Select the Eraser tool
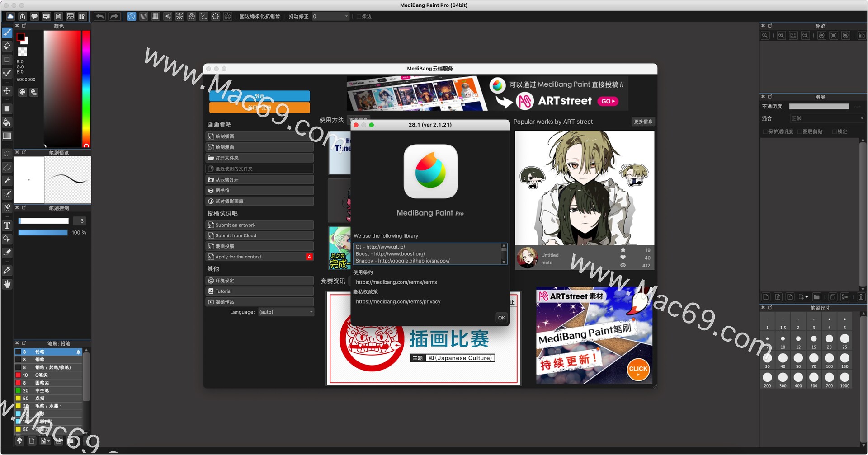This screenshot has height=455, width=868. coord(7,46)
